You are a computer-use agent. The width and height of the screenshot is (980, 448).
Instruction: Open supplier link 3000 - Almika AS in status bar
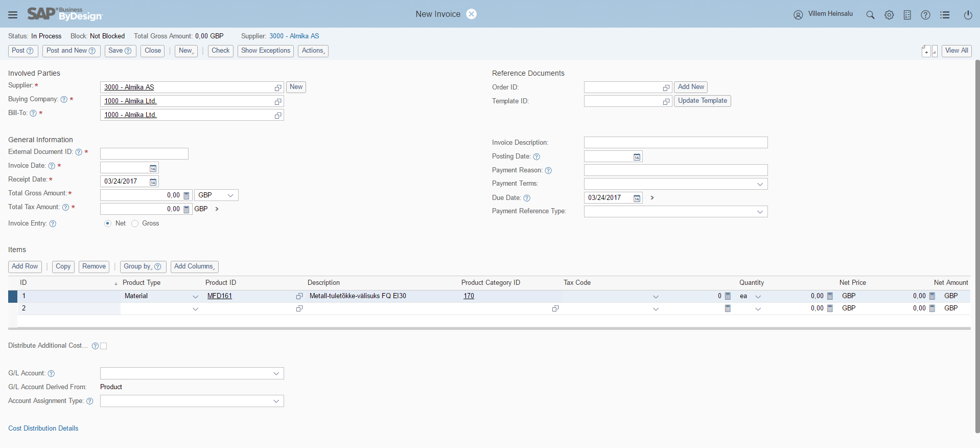(x=294, y=36)
